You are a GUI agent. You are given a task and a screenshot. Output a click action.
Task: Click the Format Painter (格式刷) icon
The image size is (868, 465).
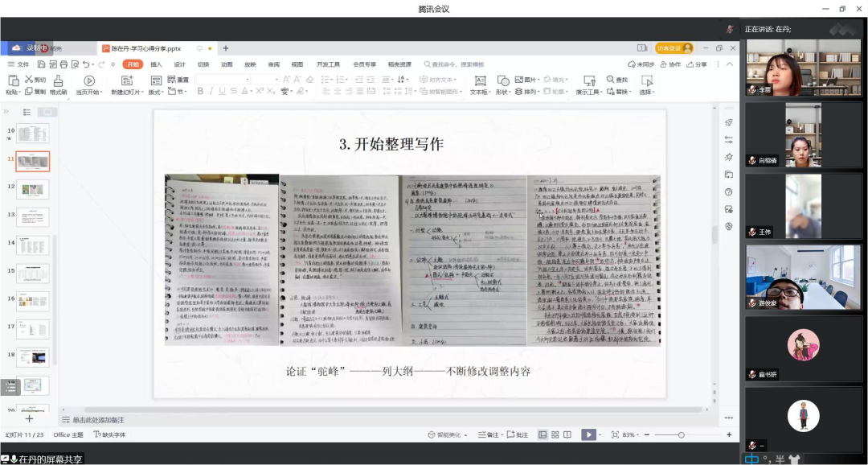click(x=58, y=80)
